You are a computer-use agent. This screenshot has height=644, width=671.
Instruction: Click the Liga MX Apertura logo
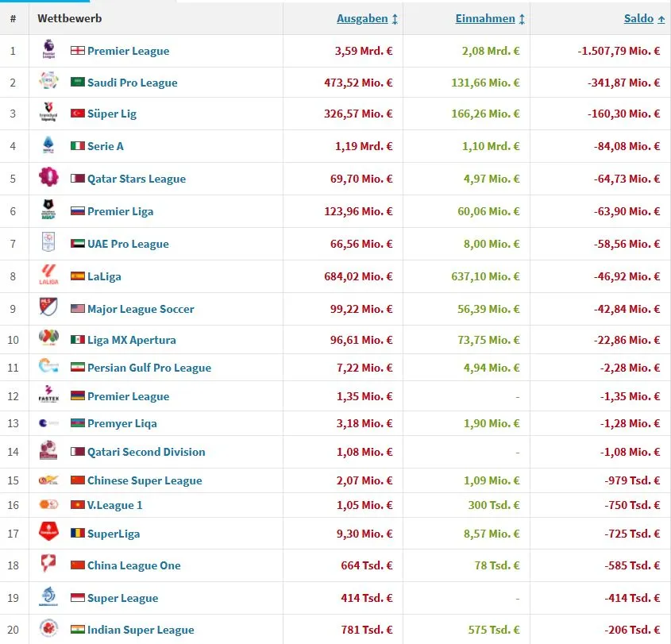pyautogui.click(x=48, y=337)
